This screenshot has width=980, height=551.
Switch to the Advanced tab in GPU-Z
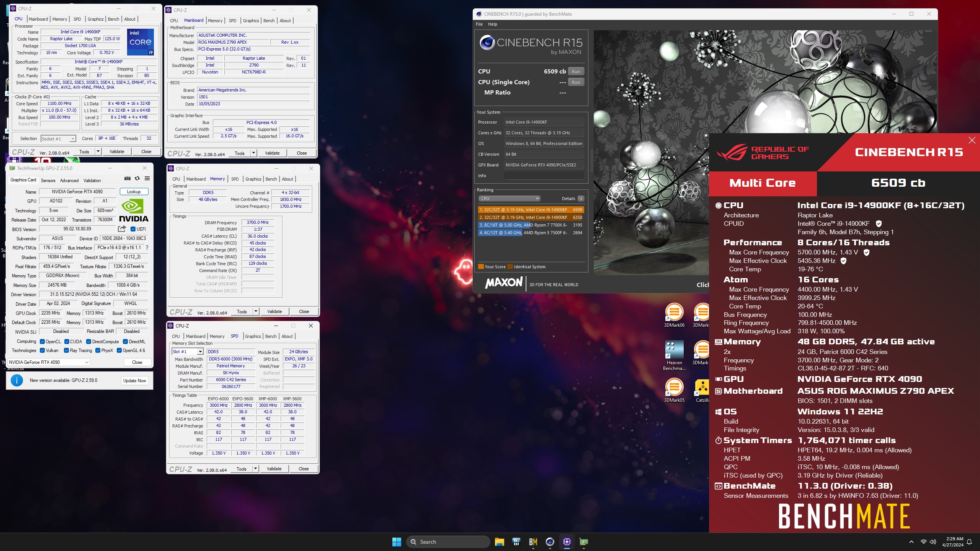[x=69, y=181]
